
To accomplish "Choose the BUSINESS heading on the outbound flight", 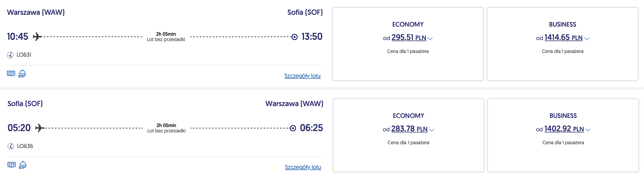I will (562, 24).
